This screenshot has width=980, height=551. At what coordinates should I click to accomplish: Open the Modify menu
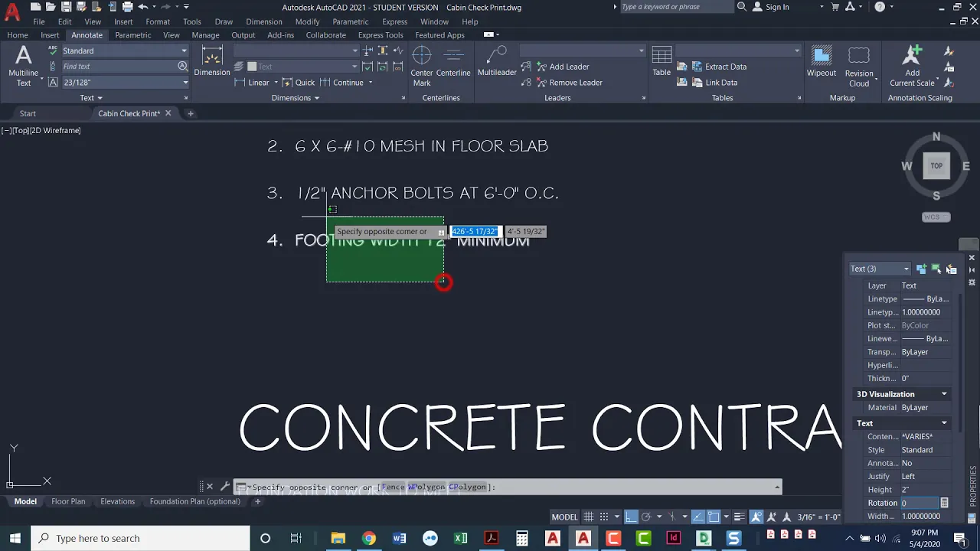307,21
